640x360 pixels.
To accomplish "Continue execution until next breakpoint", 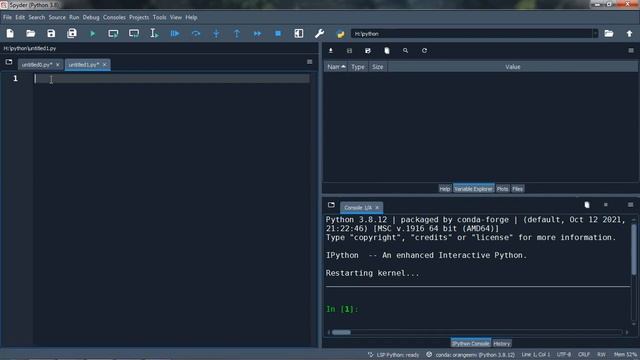I will coord(258,33).
